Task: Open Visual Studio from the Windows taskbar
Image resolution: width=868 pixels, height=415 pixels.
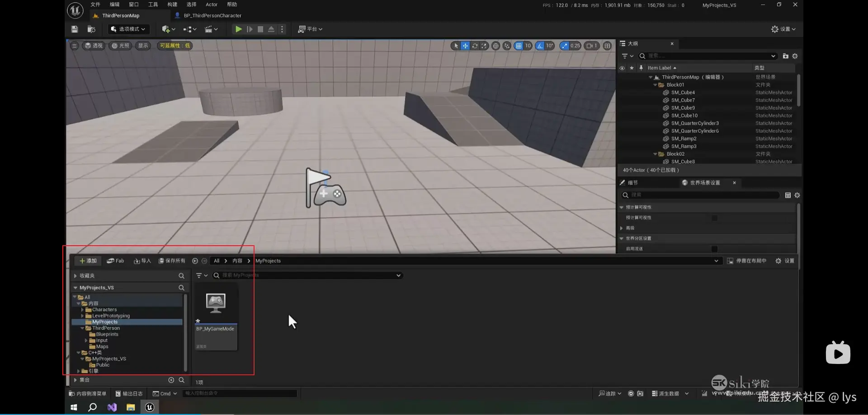Action: pos(112,407)
